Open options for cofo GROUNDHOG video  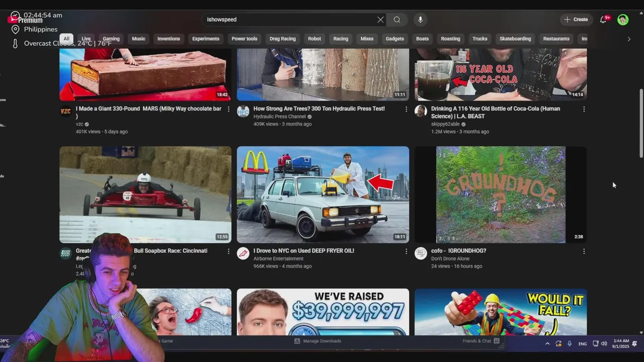click(584, 251)
